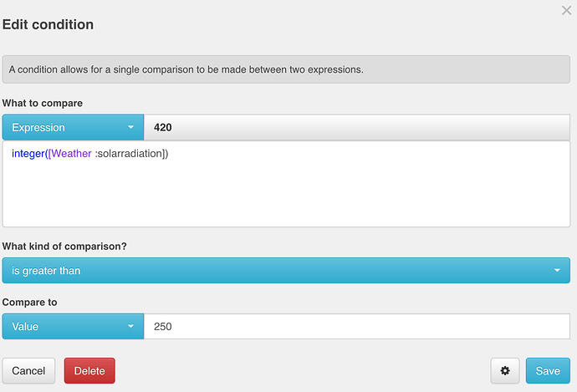Cancel editing the condition

pos(28,370)
